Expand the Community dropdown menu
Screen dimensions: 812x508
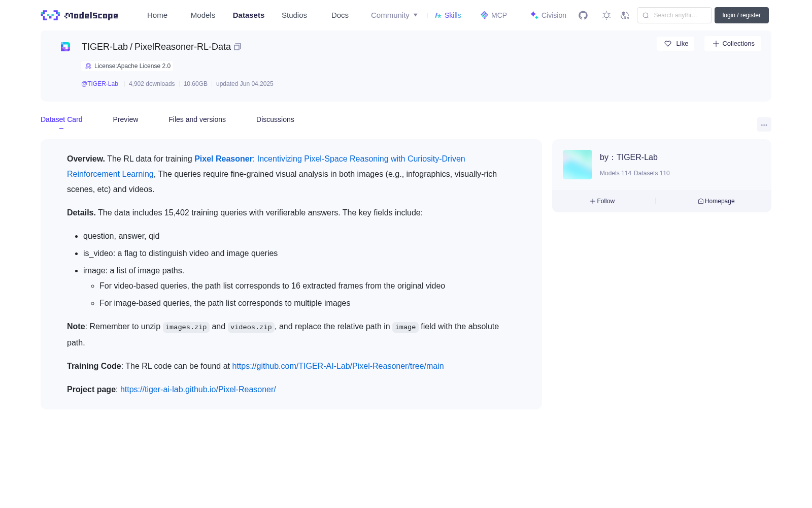[394, 15]
